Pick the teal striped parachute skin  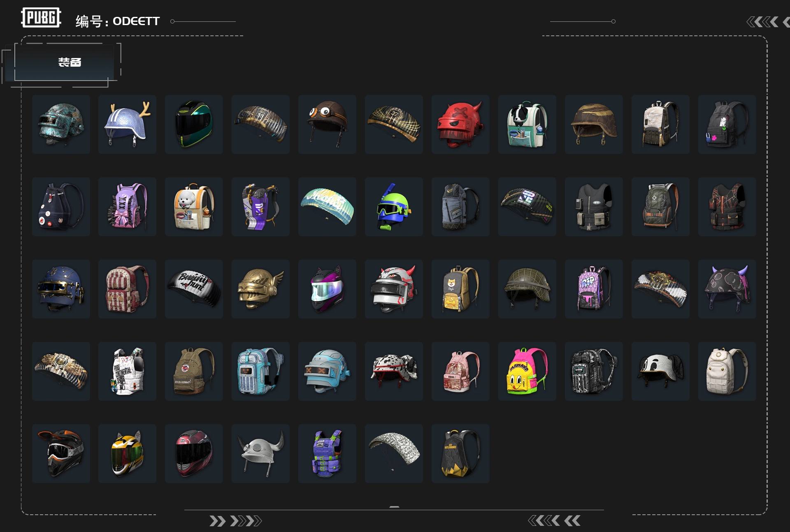pyautogui.click(x=327, y=207)
